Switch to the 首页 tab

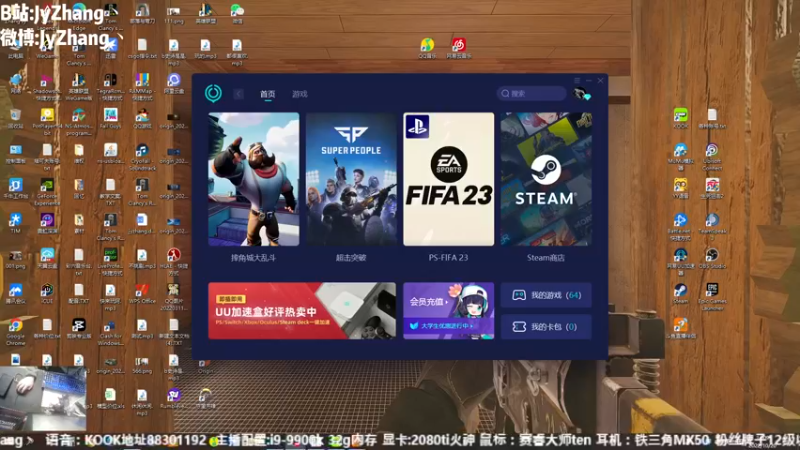pyautogui.click(x=267, y=94)
